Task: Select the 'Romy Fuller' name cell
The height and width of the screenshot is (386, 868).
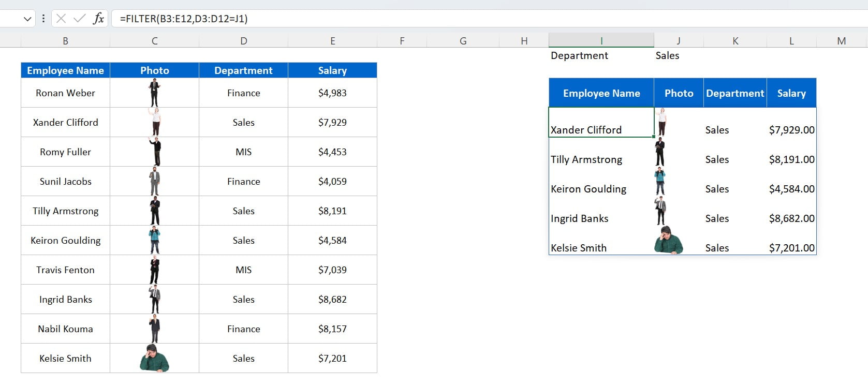Action: pyautogui.click(x=65, y=152)
